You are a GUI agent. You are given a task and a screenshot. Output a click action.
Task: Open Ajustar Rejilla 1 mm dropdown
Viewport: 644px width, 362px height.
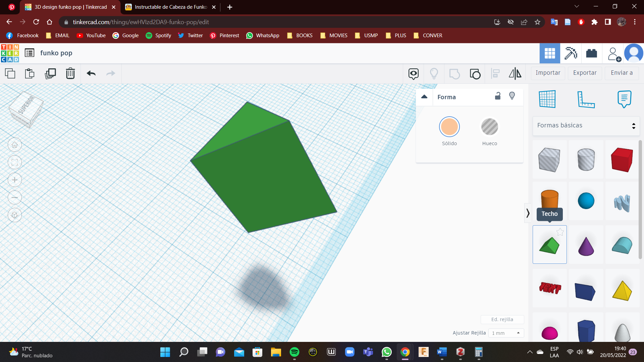[x=506, y=333]
